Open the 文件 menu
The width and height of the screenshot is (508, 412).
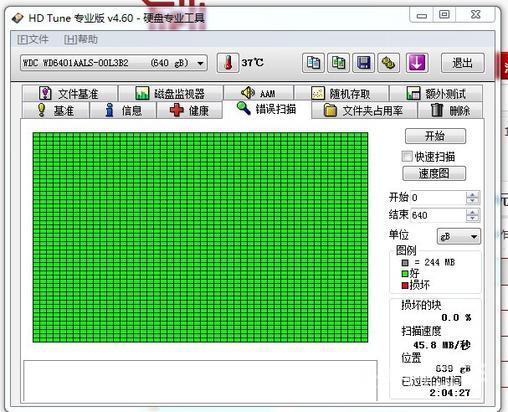pyautogui.click(x=33, y=40)
